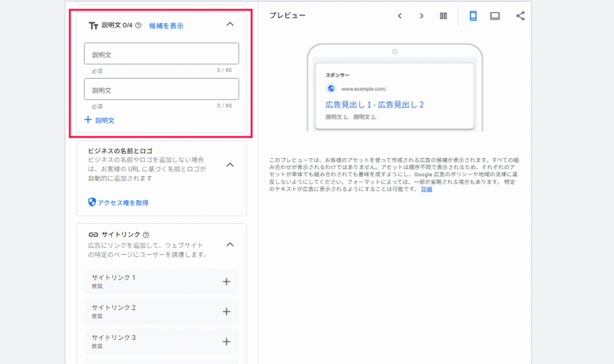Show suggestions with 候補を表示
This screenshot has height=364, width=614.
click(x=165, y=25)
